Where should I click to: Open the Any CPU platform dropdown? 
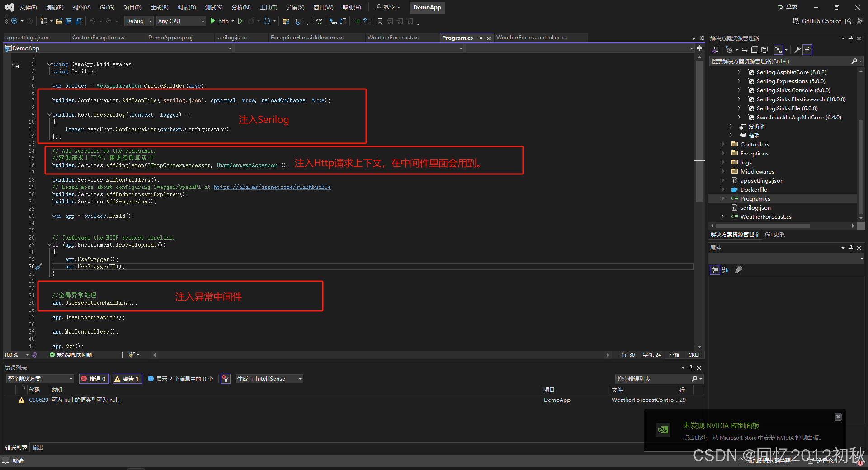[181, 21]
